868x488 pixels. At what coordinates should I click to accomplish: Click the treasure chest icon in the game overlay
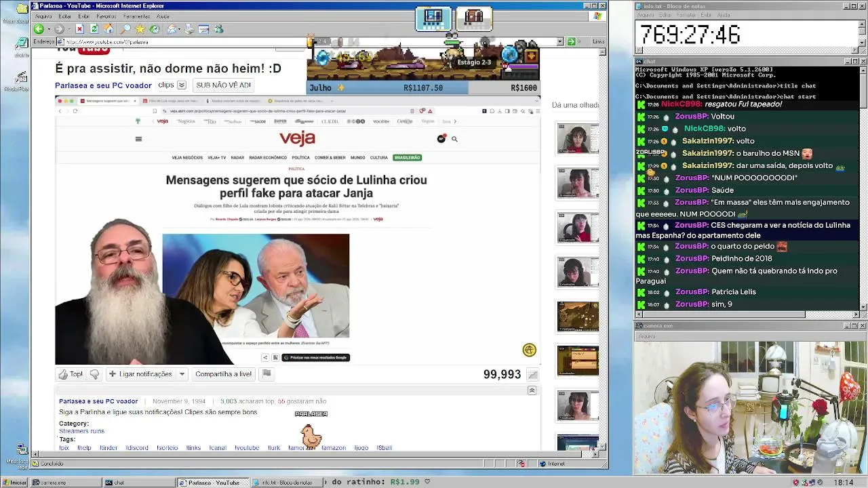474,18
